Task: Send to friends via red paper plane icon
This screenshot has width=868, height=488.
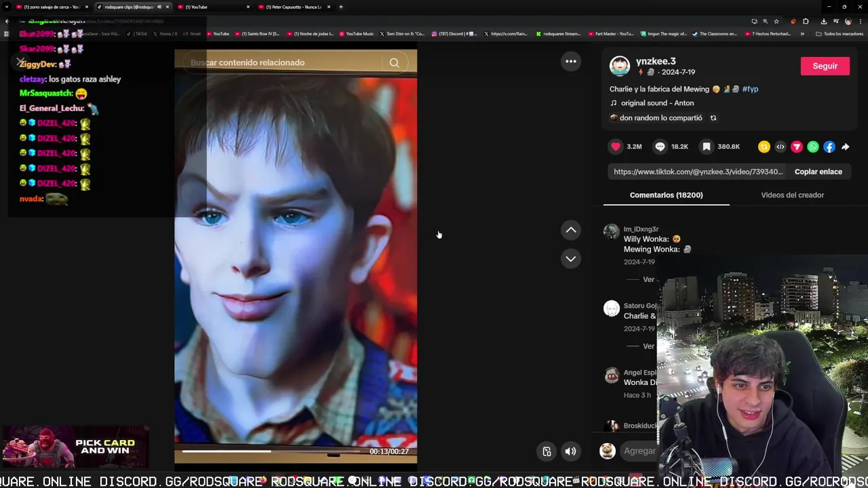Action: [797, 147]
